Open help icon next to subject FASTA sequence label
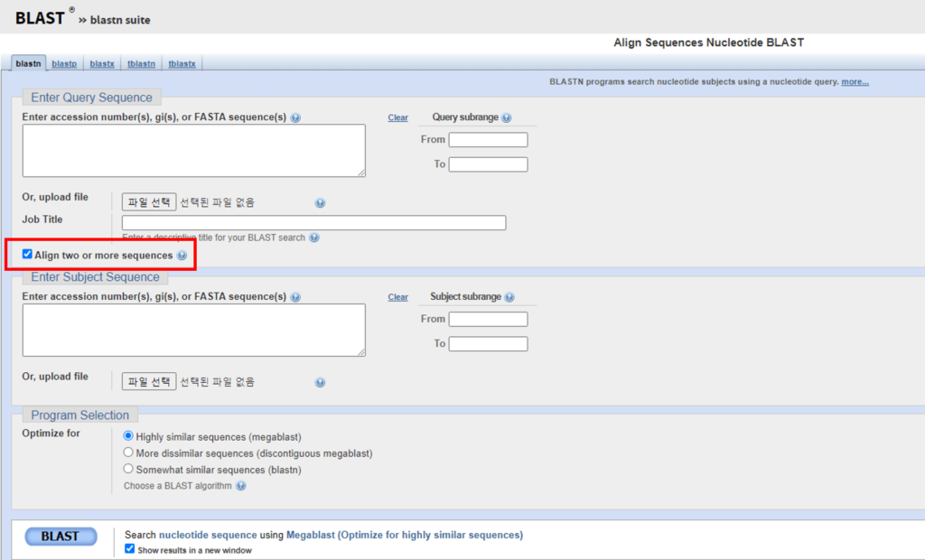The width and height of the screenshot is (925, 560). pyautogui.click(x=295, y=297)
